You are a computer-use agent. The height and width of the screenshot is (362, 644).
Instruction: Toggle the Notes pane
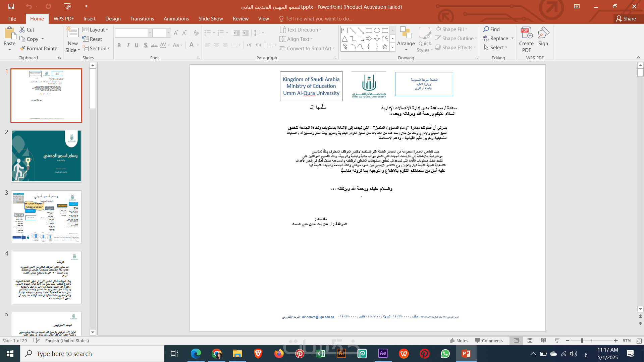(459, 341)
